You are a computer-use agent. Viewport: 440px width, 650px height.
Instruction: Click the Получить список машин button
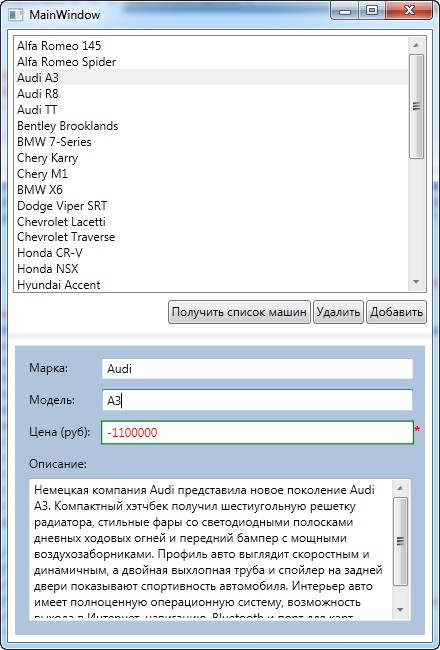[239, 312]
